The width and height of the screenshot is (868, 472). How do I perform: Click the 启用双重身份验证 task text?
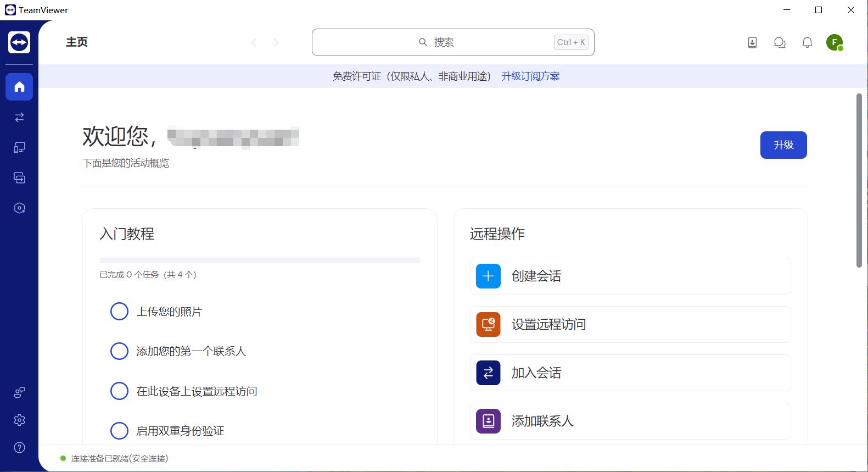180,431
